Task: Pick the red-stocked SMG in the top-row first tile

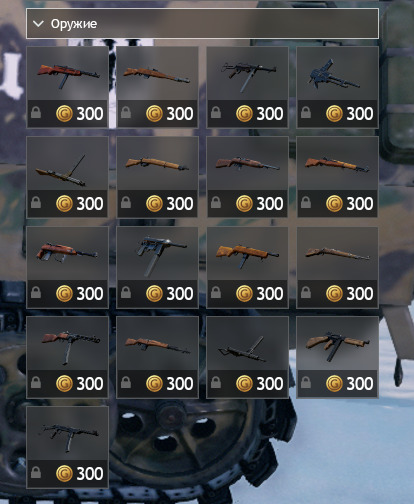Action: (x=67, y=87)
